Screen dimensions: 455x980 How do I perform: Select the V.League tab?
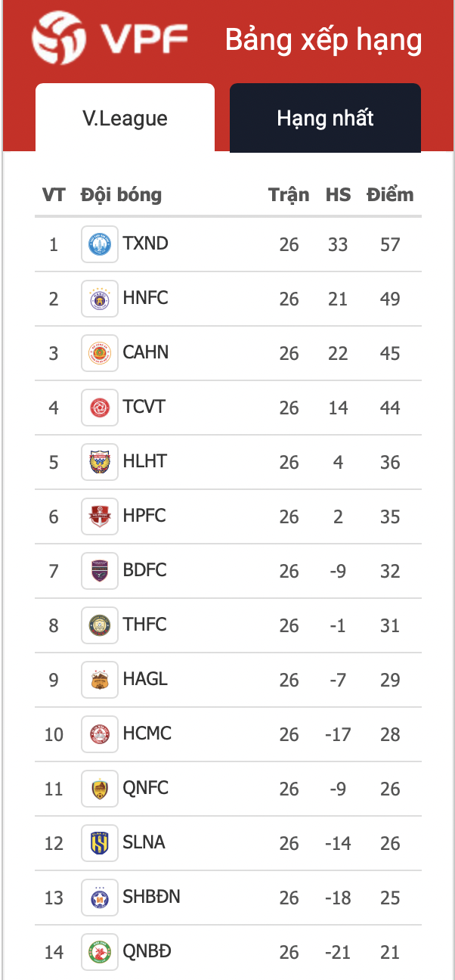(x=125, y=118)
